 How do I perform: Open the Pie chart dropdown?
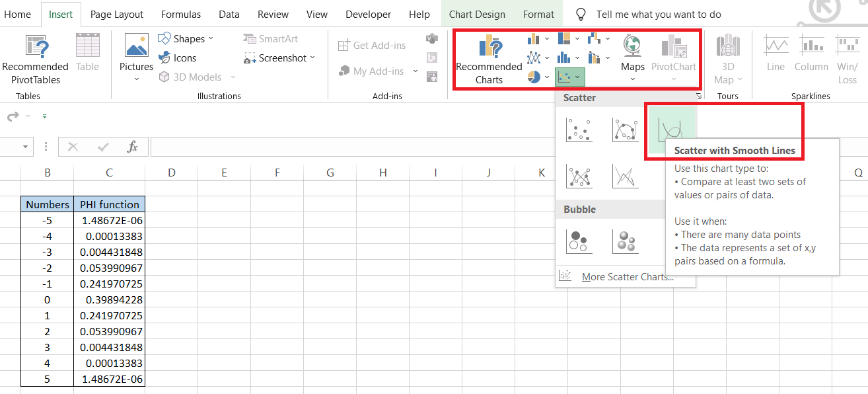pyautogui.click(x=538, y=77)
